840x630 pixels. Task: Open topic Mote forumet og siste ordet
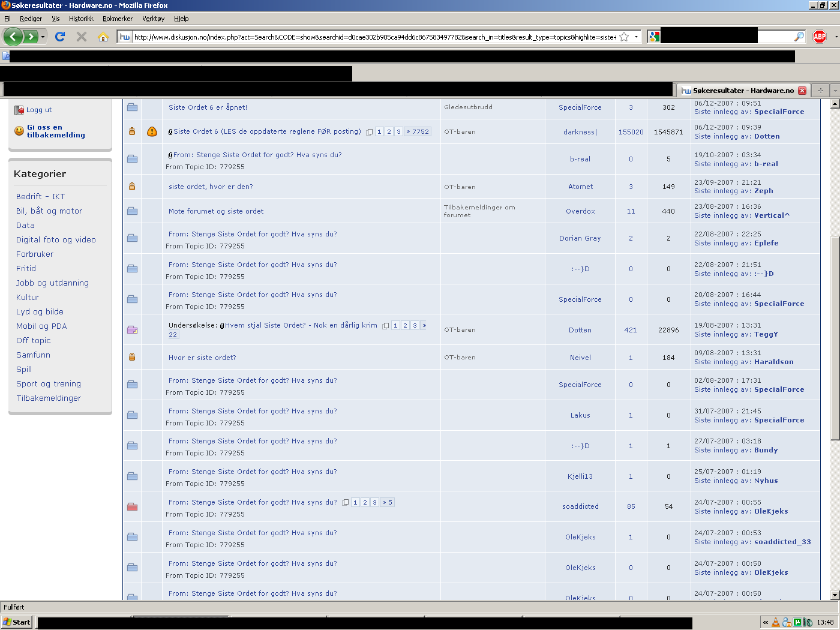[216, 211]
